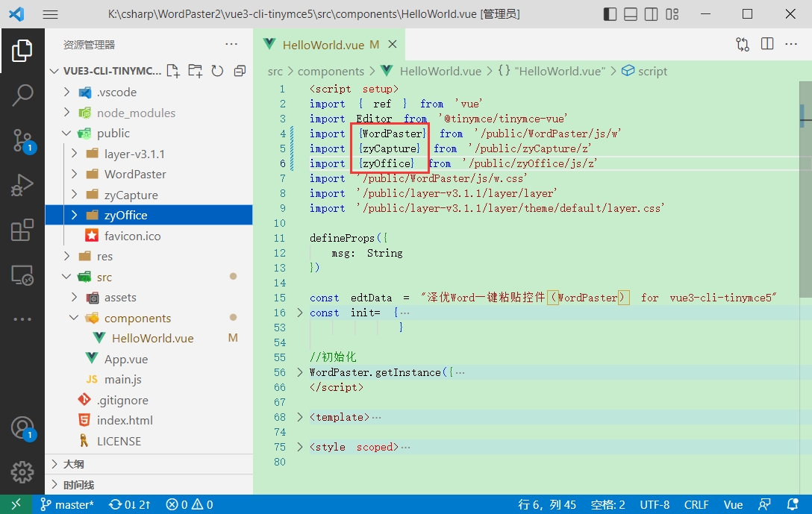This screenshot has height=514, width=812.
Task: Unfold the template block on line 68
Action: pos(300,417)
